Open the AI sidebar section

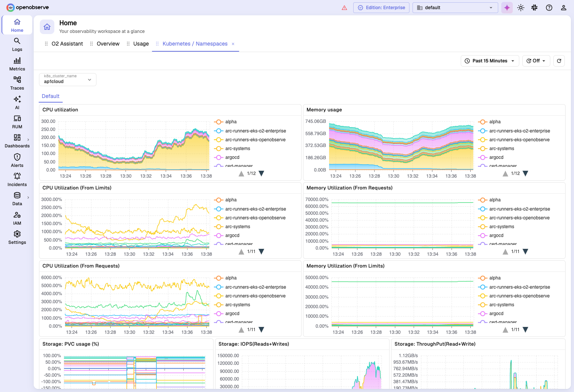coord(17,103)
